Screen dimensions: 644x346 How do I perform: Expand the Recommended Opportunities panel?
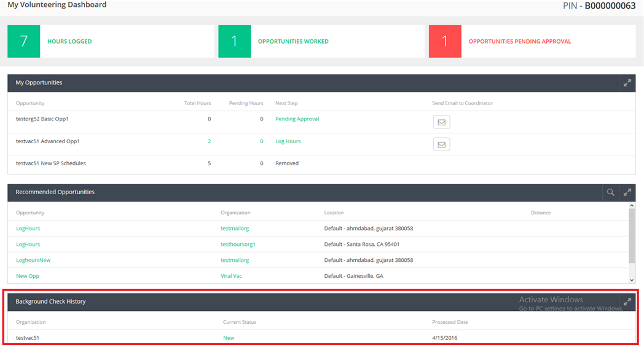627,192
